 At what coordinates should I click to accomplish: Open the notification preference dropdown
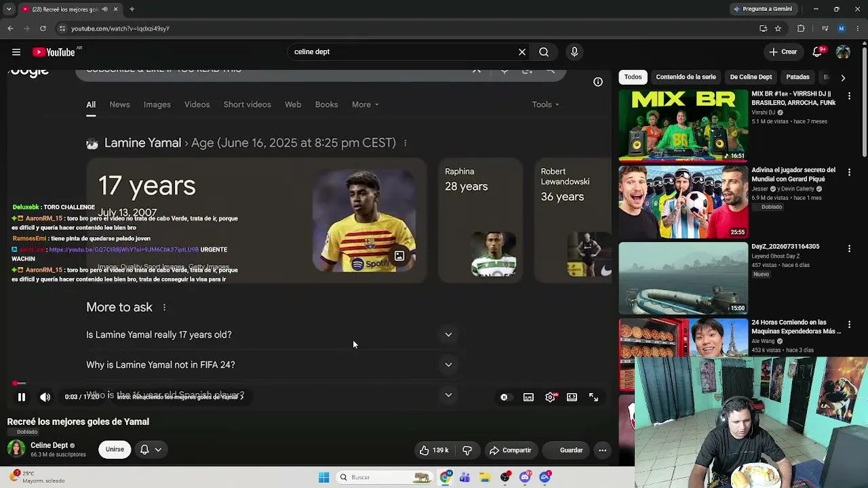[151, 449]
